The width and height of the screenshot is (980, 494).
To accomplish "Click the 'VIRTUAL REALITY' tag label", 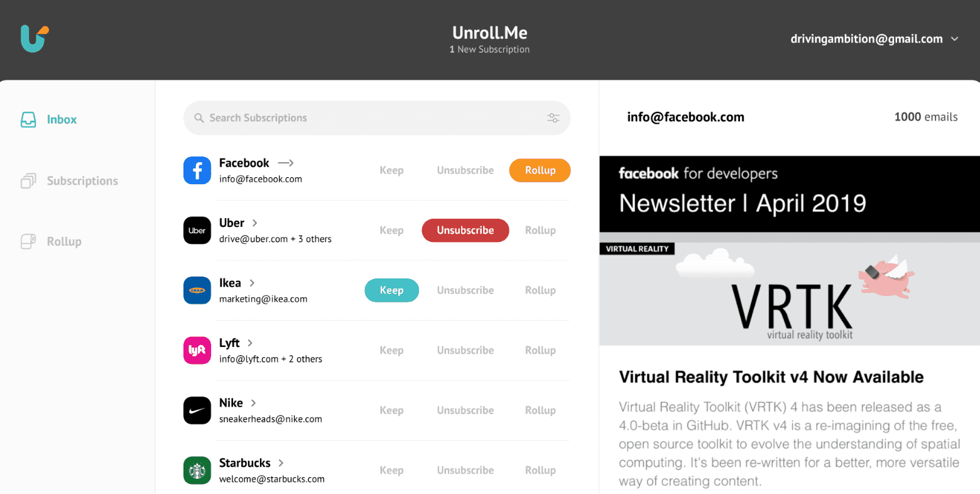I will pyautogui.click(x=637, y=249).
